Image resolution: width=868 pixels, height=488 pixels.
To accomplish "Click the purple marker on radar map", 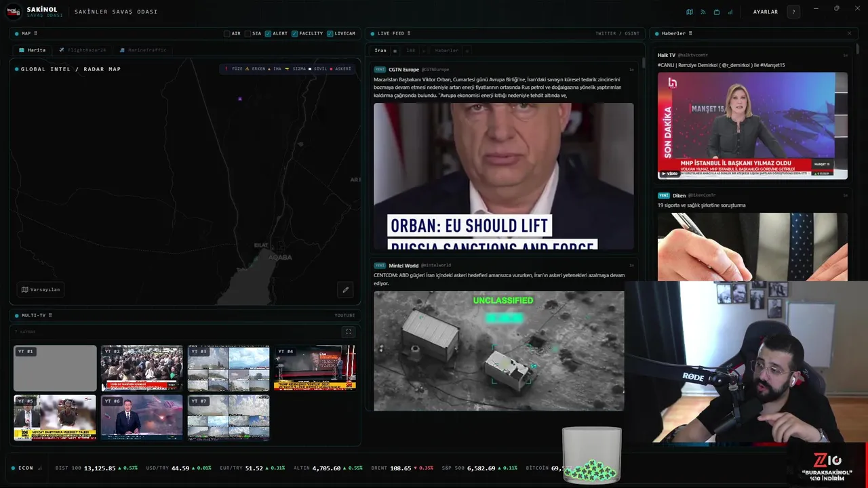I will [240, 99].
